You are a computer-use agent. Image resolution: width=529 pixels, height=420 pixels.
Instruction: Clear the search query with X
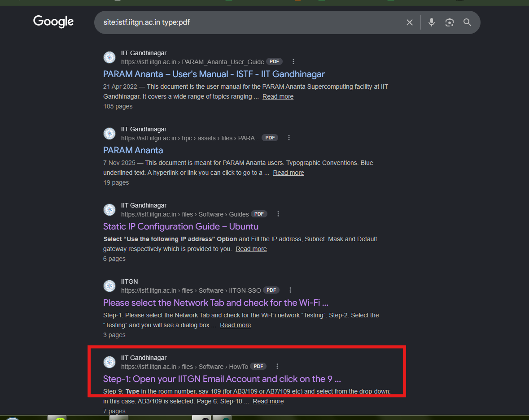410,22
